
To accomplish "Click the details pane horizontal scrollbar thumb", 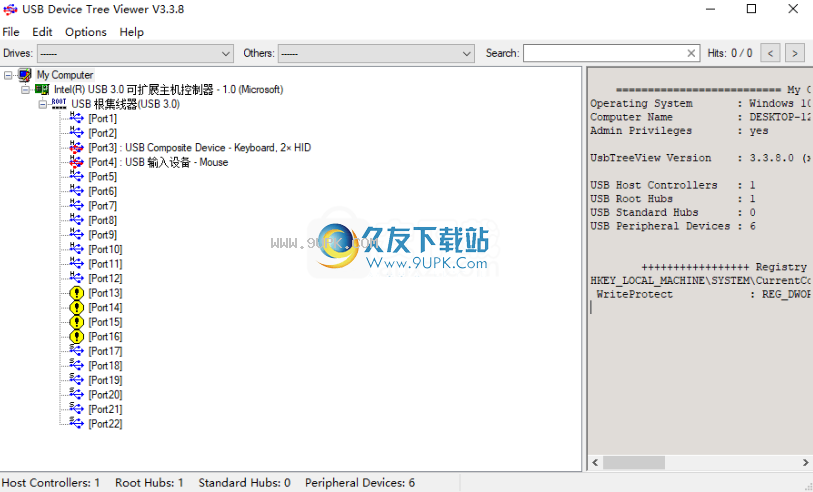I will click(634, 462).
